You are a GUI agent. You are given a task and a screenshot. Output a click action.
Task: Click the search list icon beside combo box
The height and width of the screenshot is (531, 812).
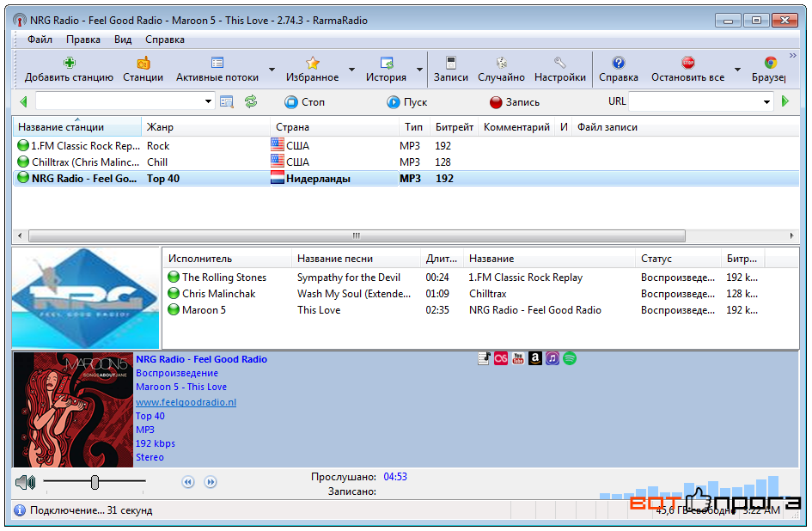tap(226, 101)
